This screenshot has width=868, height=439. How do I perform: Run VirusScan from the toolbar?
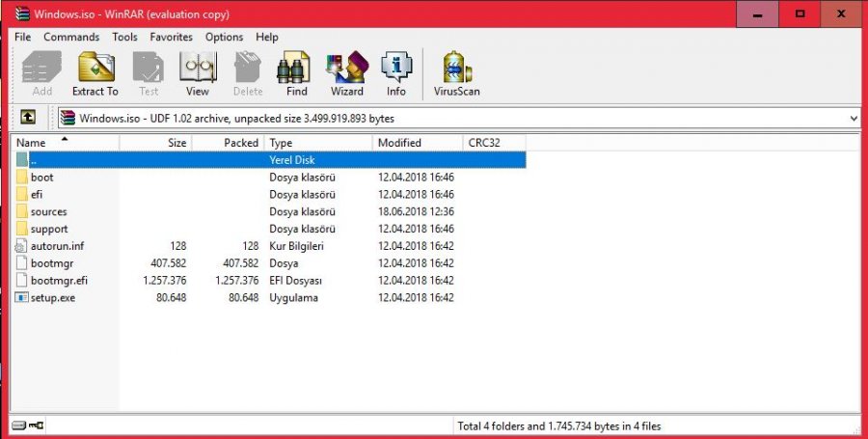point(457,67)
